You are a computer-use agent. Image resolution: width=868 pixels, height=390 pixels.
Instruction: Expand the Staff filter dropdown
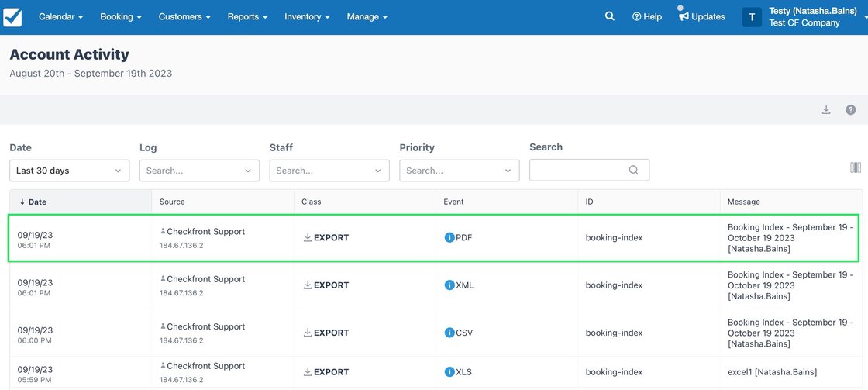(x=329, y=171)
